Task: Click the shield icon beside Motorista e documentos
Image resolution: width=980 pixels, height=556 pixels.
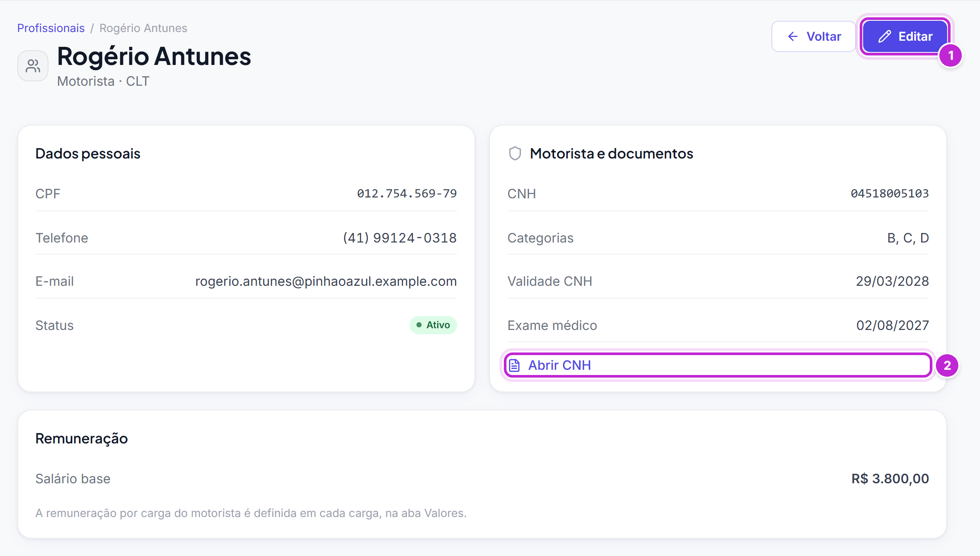Action: (x=515, y=153)
